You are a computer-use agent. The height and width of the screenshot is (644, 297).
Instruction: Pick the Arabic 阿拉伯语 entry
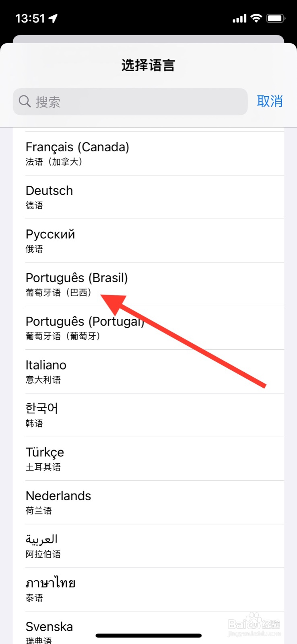148,546
